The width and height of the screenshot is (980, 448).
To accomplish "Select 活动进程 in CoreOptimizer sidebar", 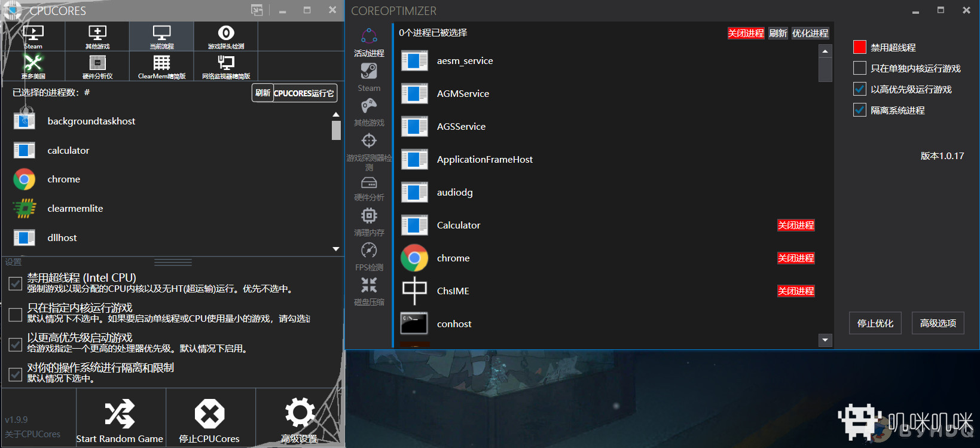I will [369, 42].
